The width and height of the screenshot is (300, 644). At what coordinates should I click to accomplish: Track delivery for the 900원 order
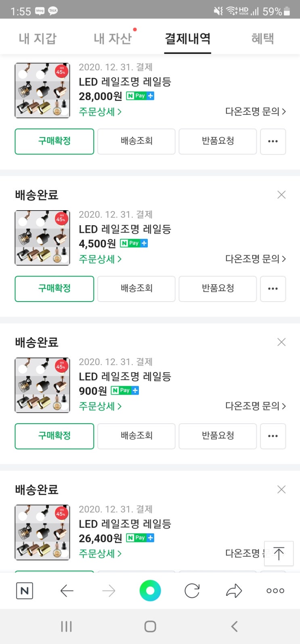point(136,436)
